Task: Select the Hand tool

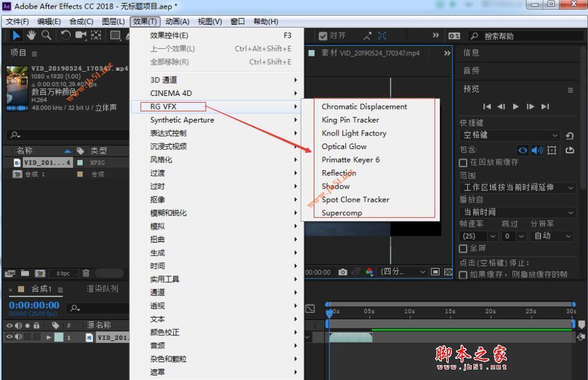Action: pos(31,36)
